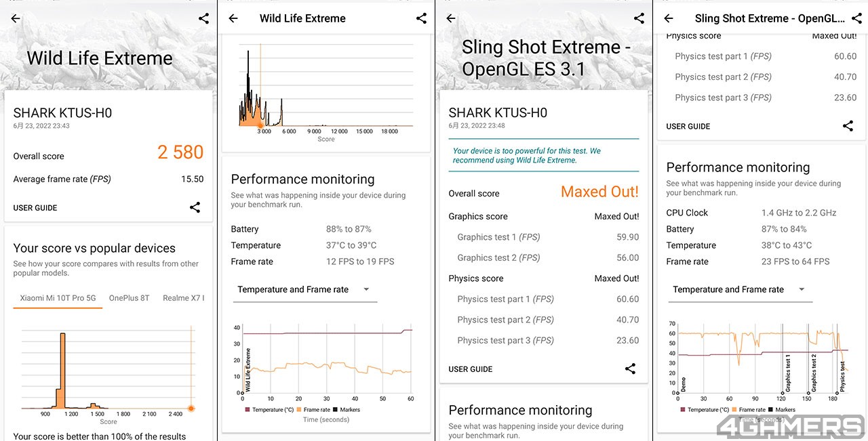Switch to Xiaomi Mi 10T Pro 5G tab
Viewport: 868px width, 441px height.
click(x=58, y=298)
